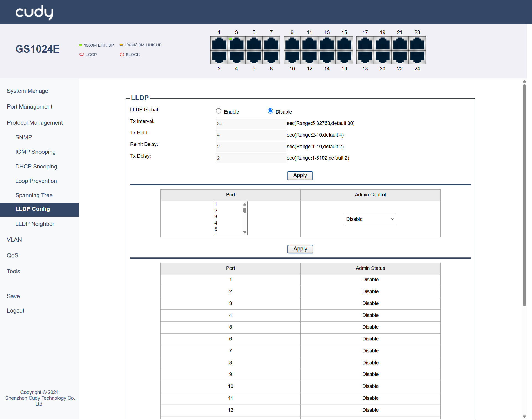
Task: Click port 18 jack on switch panel
Action: [365, 57]
